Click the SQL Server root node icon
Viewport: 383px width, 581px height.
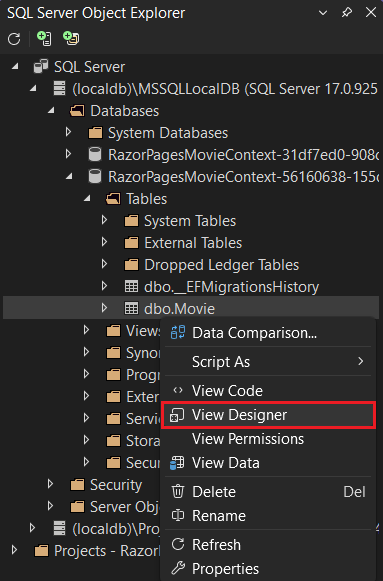point(41,67)
